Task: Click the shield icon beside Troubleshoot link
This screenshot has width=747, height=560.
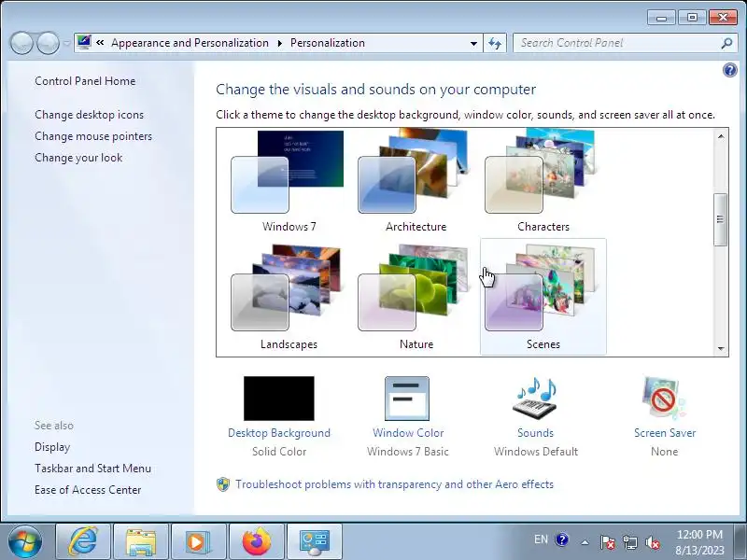Action: coord(223,484)
